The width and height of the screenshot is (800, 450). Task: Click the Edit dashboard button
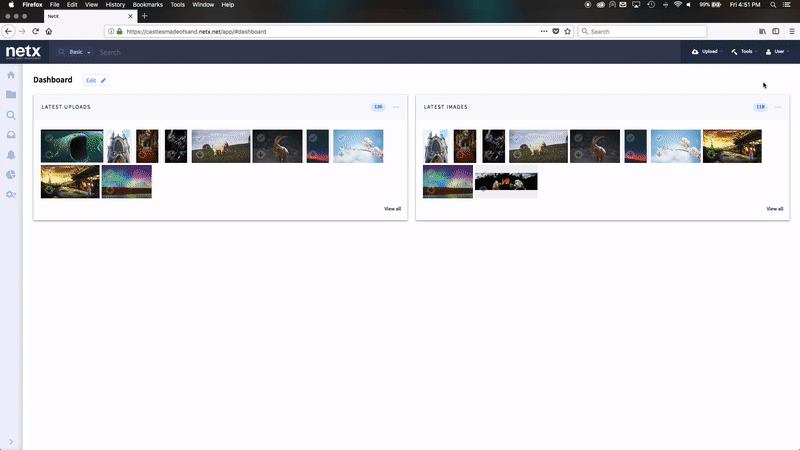96,80
